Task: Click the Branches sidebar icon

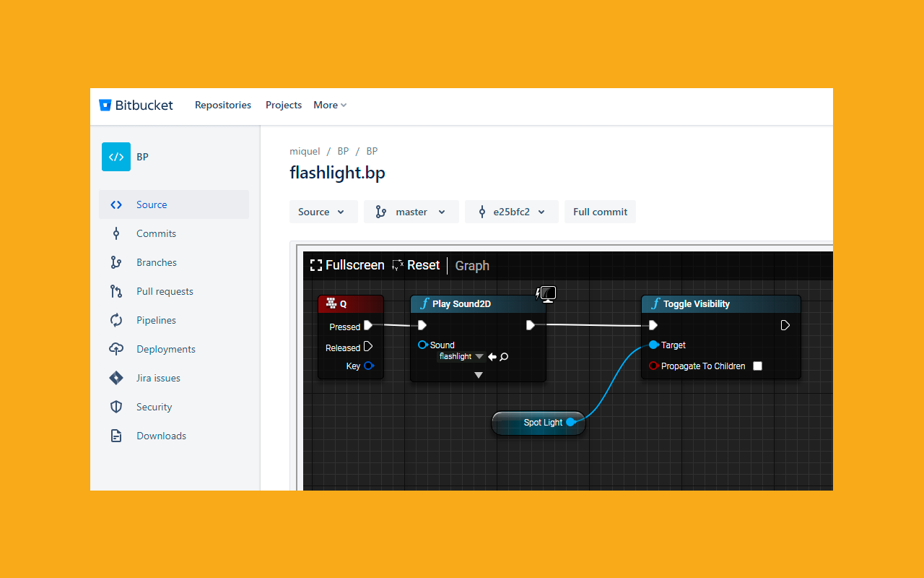Action: 116,262
